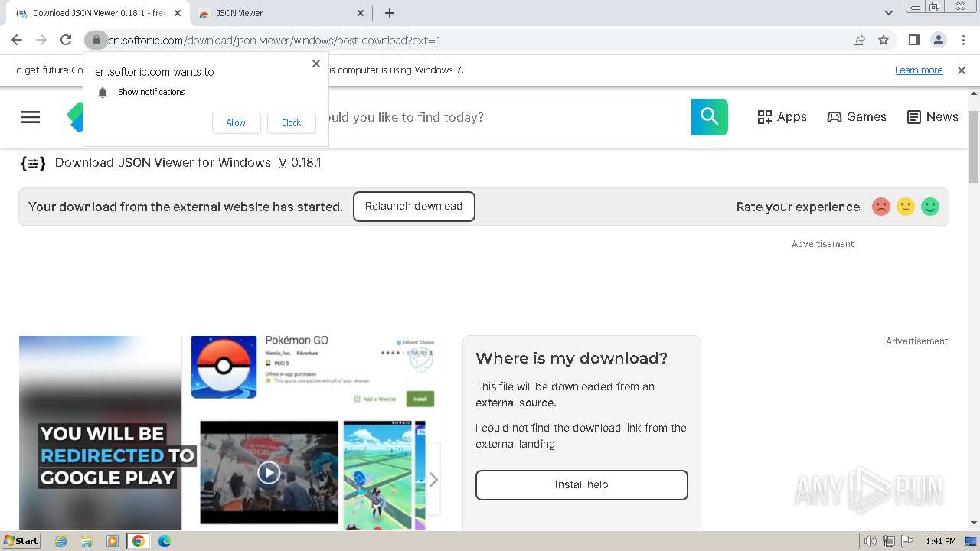Open the Windows Start menu
The height and width of the screenshot is (551, 980).
[x=21, y=541]
